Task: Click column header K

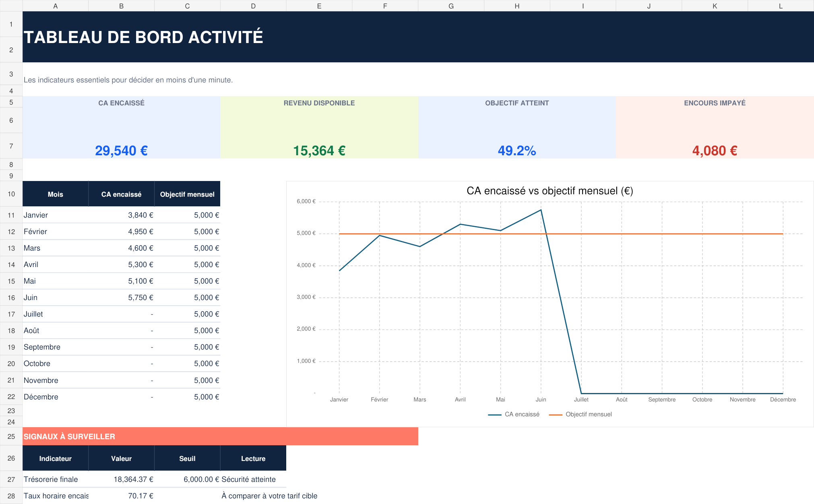Action: point(715,6)
